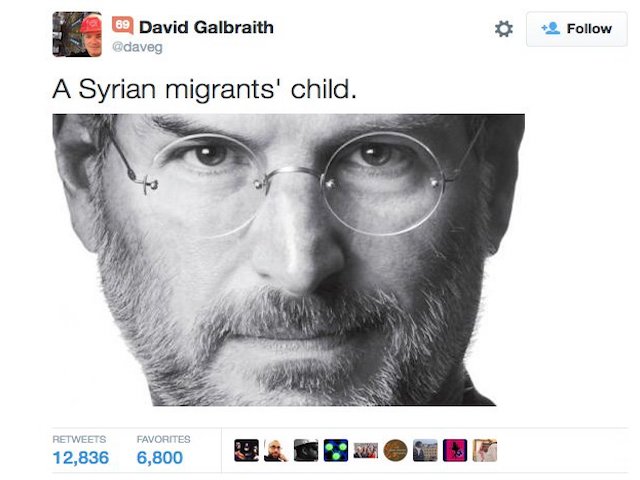The height and width of the screenshot is (480, 640).
Task: Click the last avatar in row
Action: [x=485, y=450]
